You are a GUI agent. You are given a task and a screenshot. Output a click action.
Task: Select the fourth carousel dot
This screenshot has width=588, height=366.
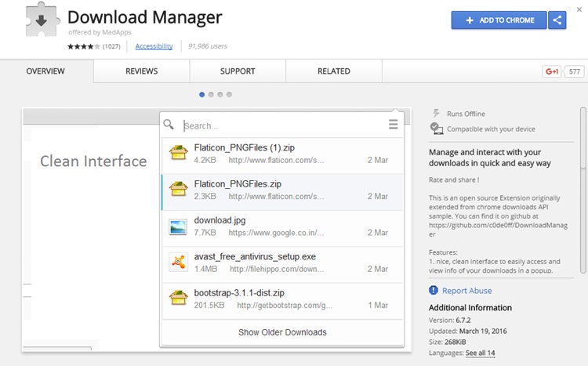[x=229, y=95]
